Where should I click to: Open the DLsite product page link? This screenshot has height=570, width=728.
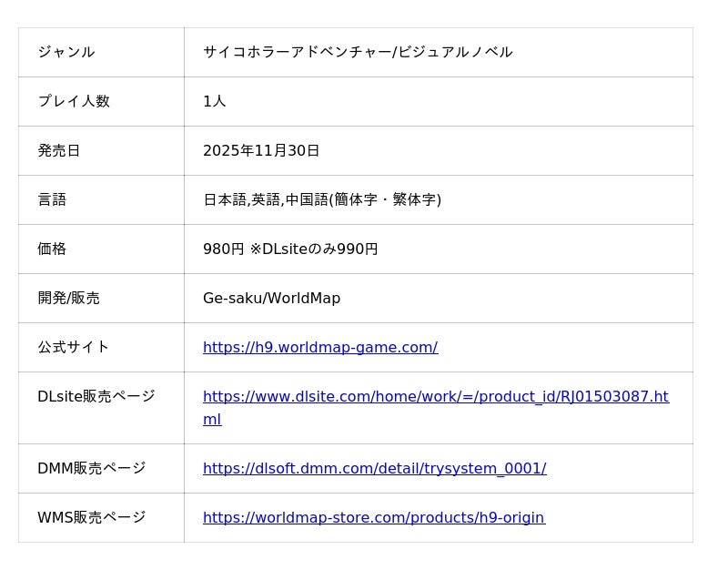point(435,397)
